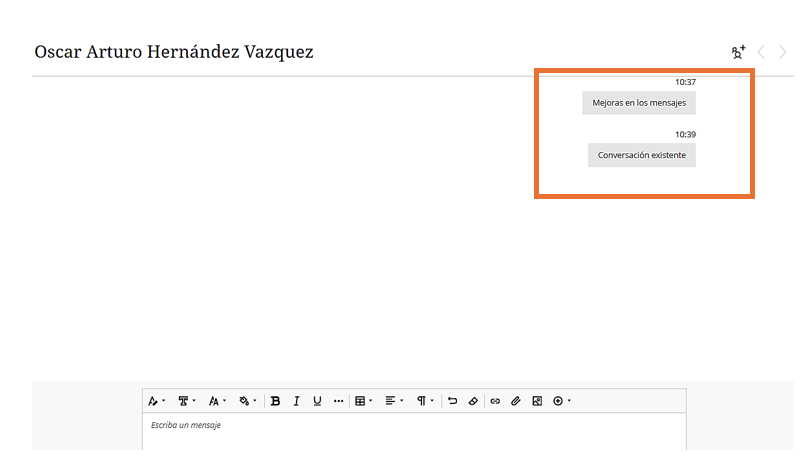Show more formatting options (ellipsis)
Viewport: 812px width, 472px height.
tap(338, 401)
